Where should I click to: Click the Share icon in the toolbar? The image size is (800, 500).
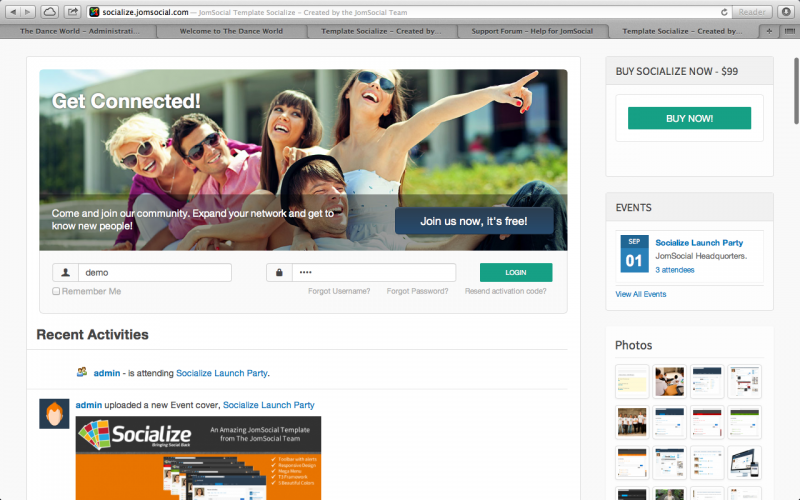tap(73, 12)
